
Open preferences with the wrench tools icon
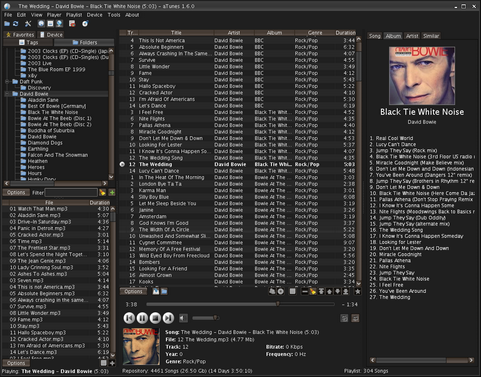(x=28, y=24)
